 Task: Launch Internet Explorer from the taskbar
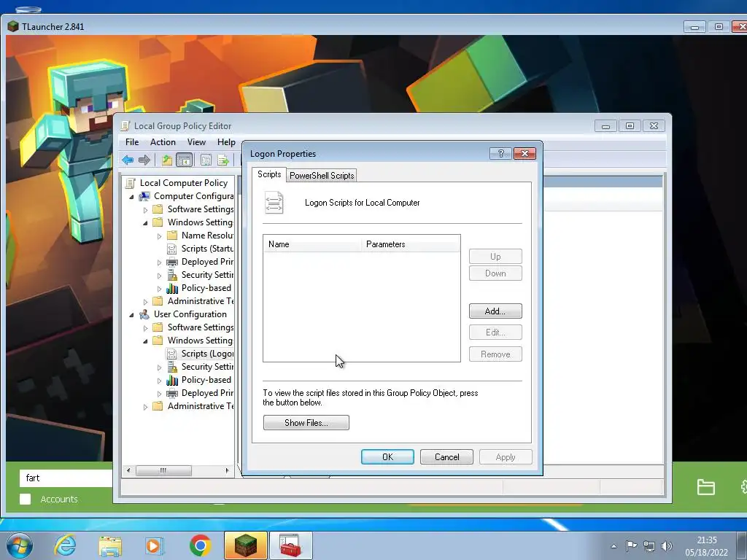tap(65, 545)
